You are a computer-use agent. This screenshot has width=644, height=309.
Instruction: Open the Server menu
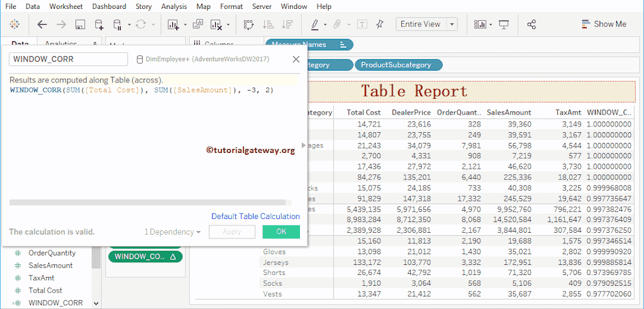[262, 6]
